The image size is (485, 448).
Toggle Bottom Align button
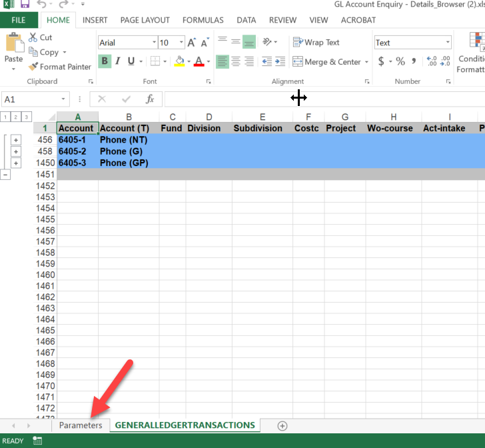point(249,41)
